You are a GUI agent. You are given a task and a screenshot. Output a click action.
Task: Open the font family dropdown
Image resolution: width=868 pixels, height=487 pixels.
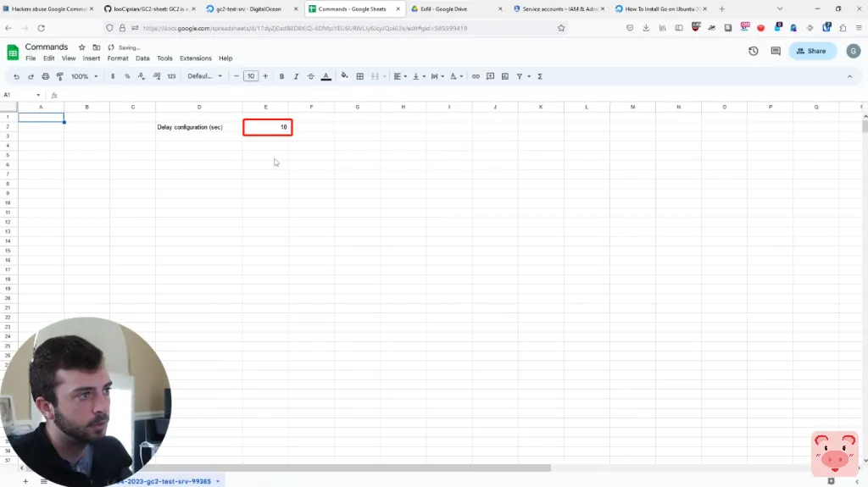click(x=204, y=76)
